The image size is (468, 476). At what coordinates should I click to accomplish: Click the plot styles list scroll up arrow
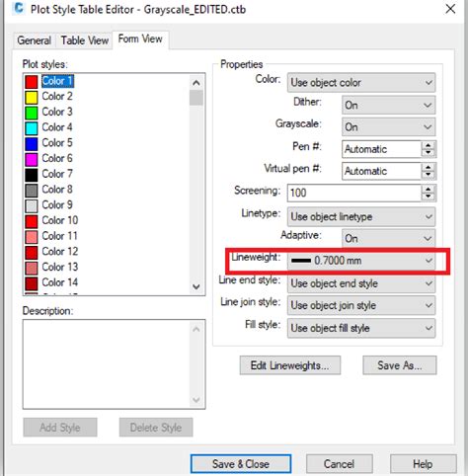click(x=196, y=83)
